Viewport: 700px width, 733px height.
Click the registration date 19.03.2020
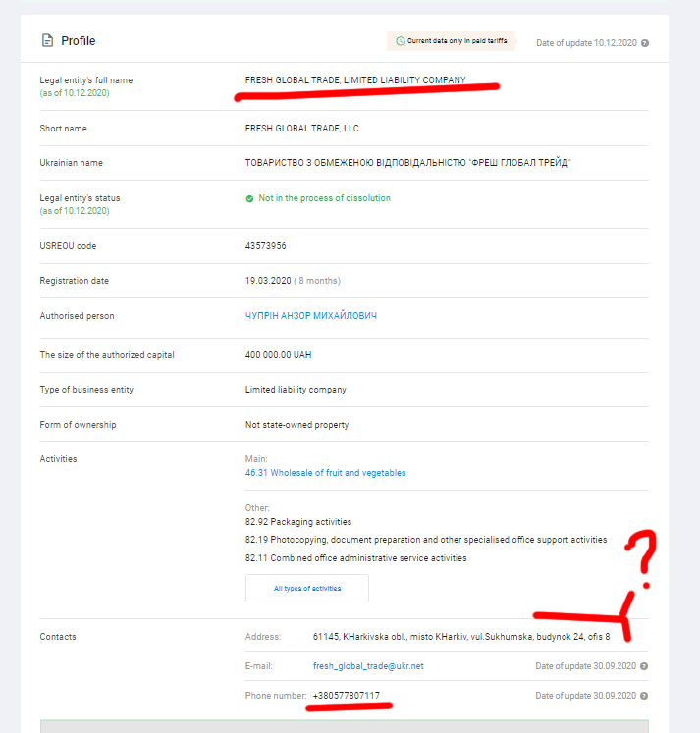(x=268, y=281)
